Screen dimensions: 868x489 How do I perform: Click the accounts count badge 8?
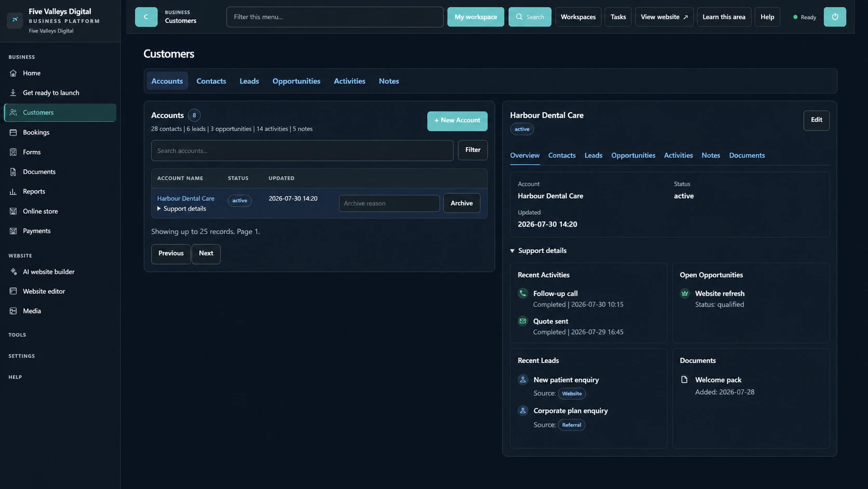tap(194, 115)
